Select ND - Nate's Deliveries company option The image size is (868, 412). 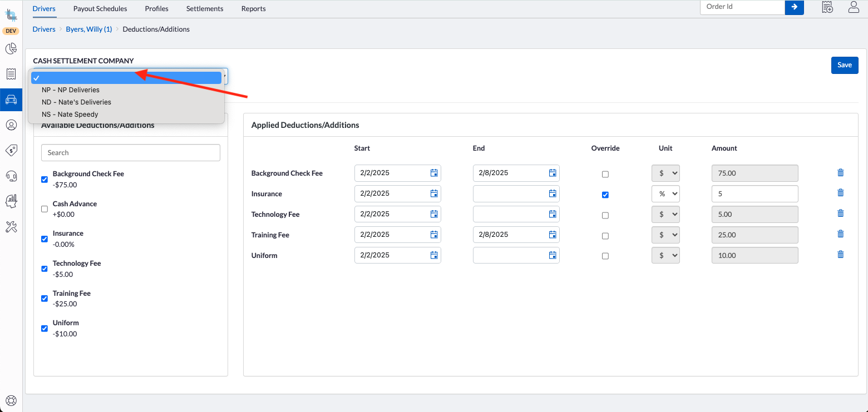(126, 102)
